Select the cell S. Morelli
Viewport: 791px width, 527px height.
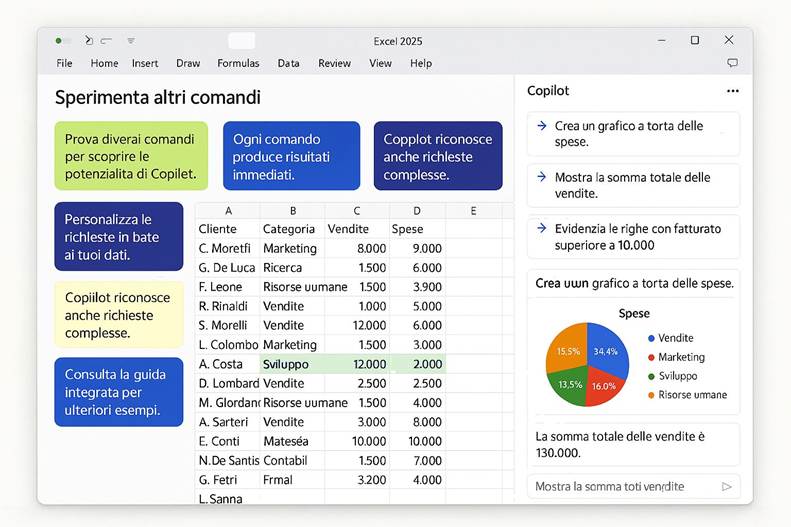pyautogui.click(x=228, y=325)
